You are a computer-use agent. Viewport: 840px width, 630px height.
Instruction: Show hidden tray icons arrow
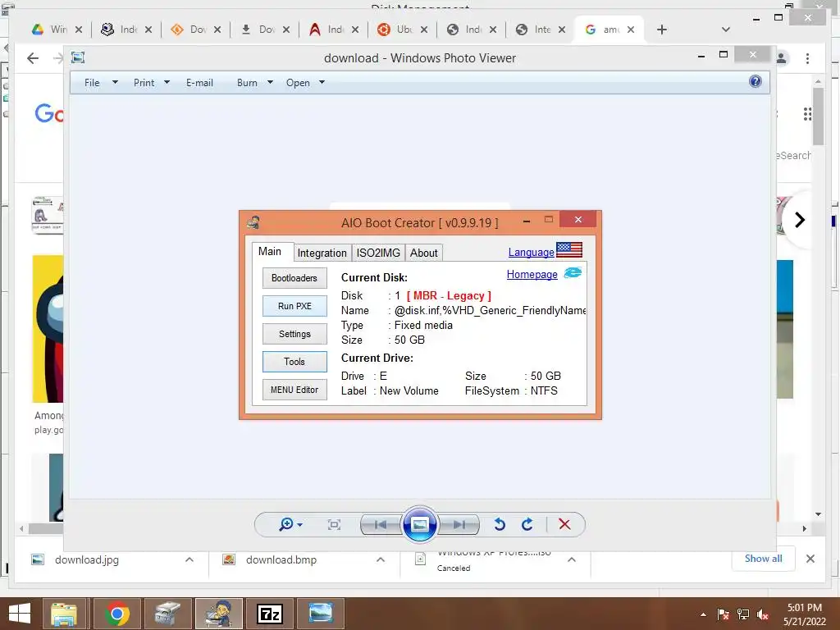[x=703, y=614]
